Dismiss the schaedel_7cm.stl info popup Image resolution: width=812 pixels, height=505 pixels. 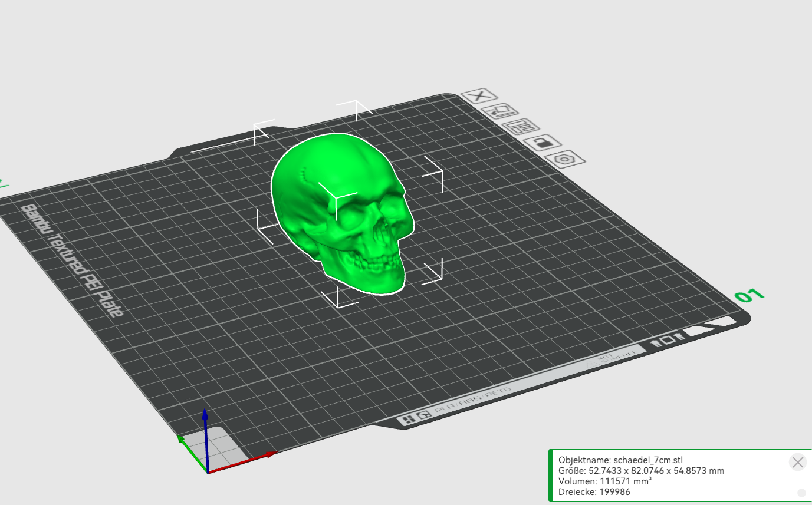click(798, 462)
